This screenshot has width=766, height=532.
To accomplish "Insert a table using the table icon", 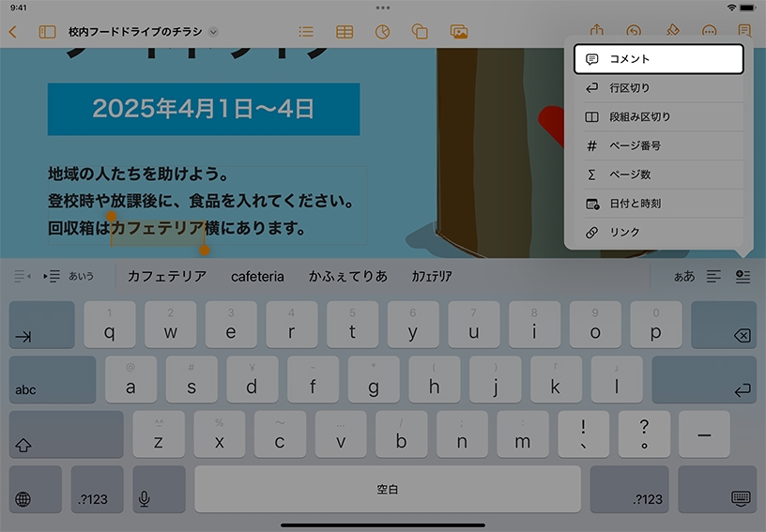I will click(345, 32).
